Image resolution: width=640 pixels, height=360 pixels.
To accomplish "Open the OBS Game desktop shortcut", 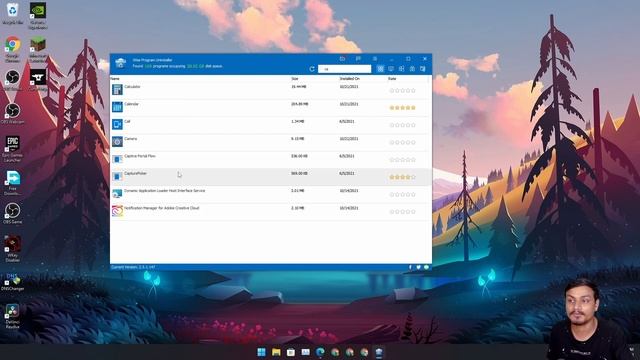I will [13, 213].
